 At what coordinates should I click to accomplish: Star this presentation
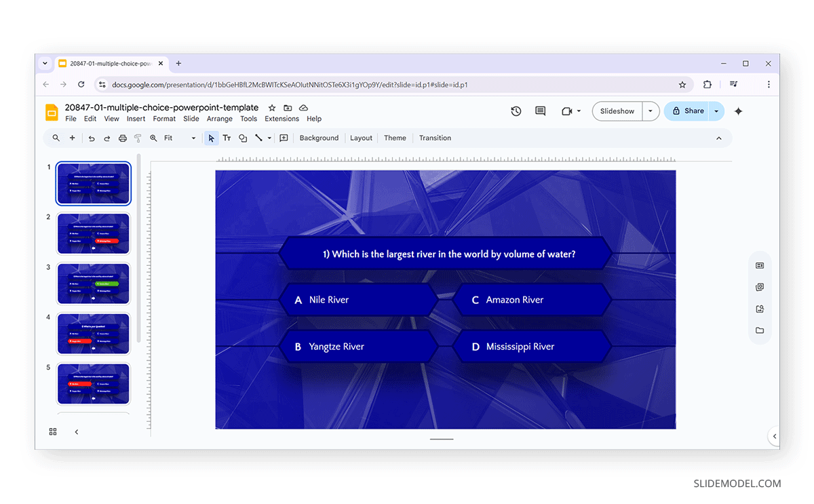(x=272, y=108)
